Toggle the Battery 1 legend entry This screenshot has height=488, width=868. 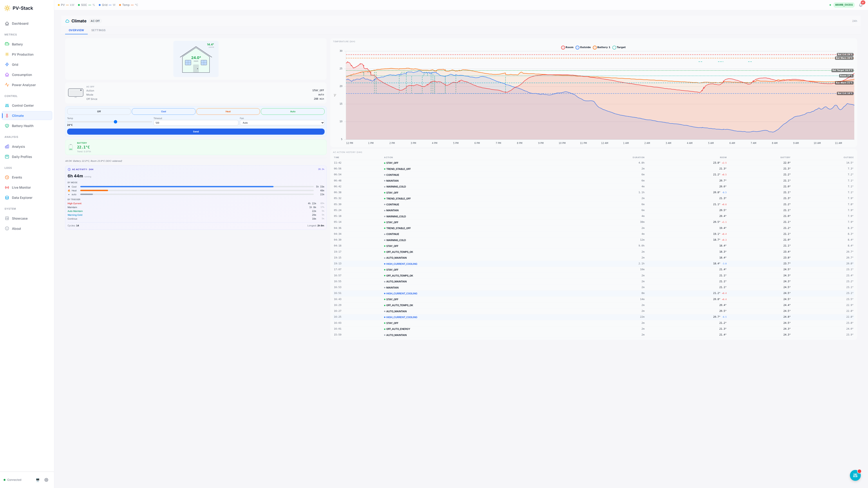tap(601, 47)
